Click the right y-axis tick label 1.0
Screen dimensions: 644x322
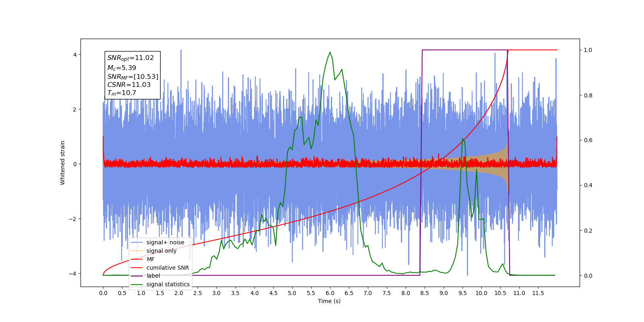[588, 50]
